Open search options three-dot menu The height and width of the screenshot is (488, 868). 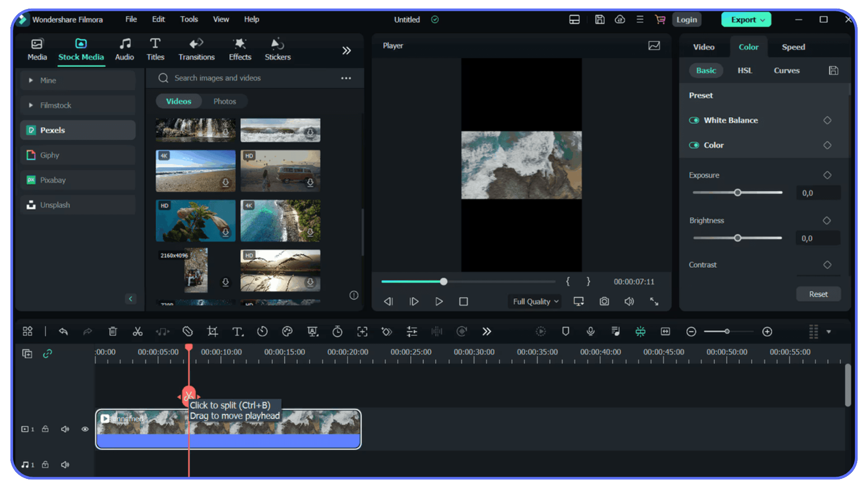click(346, 78)
